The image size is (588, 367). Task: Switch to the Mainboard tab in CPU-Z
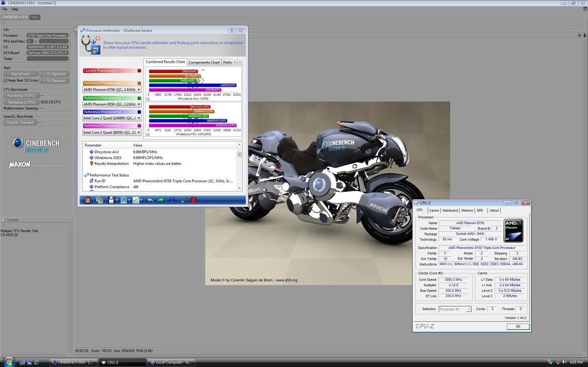pyautogui.click(x=450, y=210)
